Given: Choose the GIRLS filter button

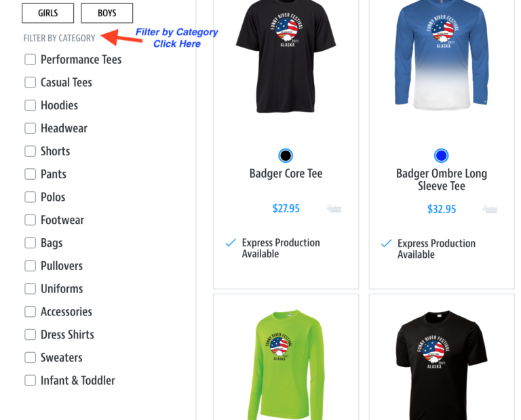Looking at the screenshot, I should [48, 14].
